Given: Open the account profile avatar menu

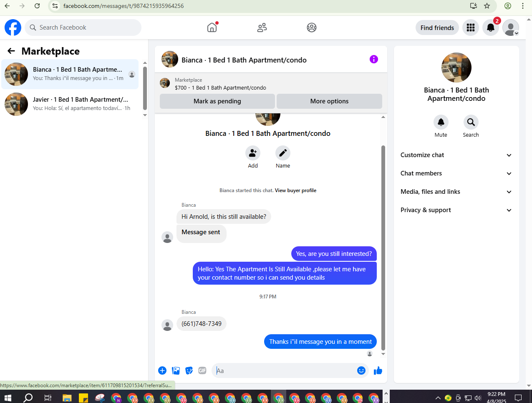Looking at the screenshot, I should (x=511, y=28).
